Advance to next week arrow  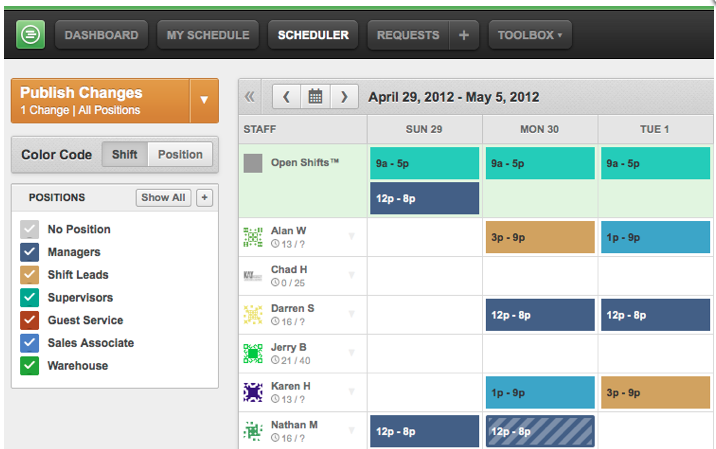pyautogui.click(x=344, y=97)
